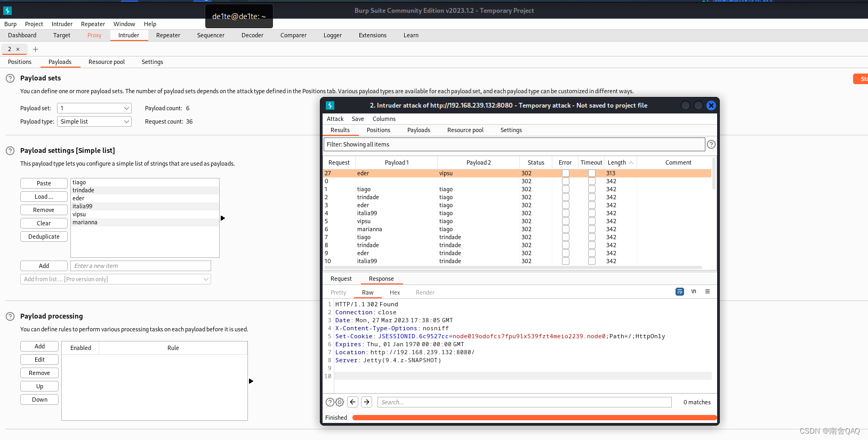
Task: Click Load ... button
Action: click(x=44, y=197)
